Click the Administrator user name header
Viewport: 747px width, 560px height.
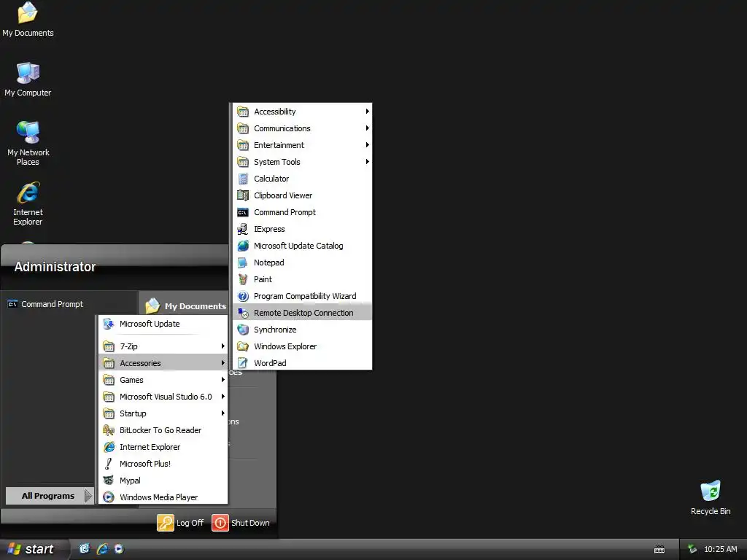[x=55, y=267]
